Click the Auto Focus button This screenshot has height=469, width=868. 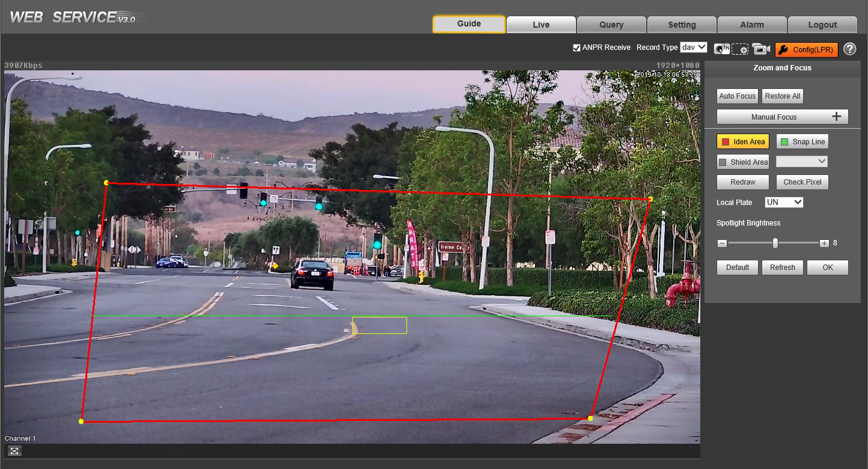pyautogui.click(x=738, y=96)
